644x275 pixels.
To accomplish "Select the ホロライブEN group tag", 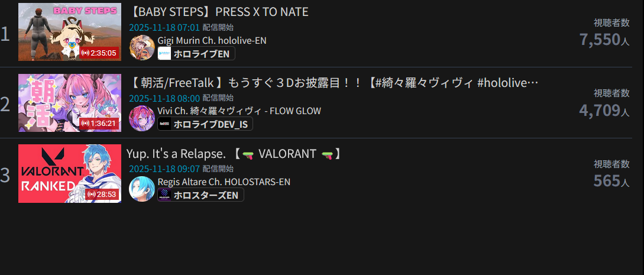I will 196,53.
